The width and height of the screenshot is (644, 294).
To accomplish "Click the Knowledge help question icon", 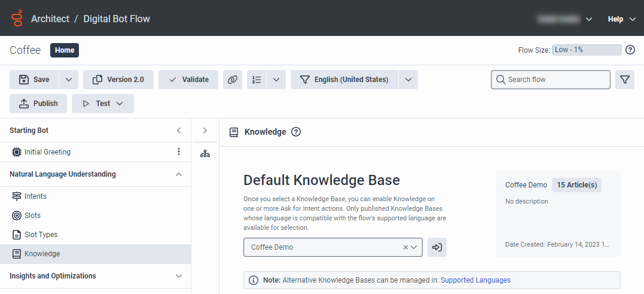I will [x=295, y=132].
